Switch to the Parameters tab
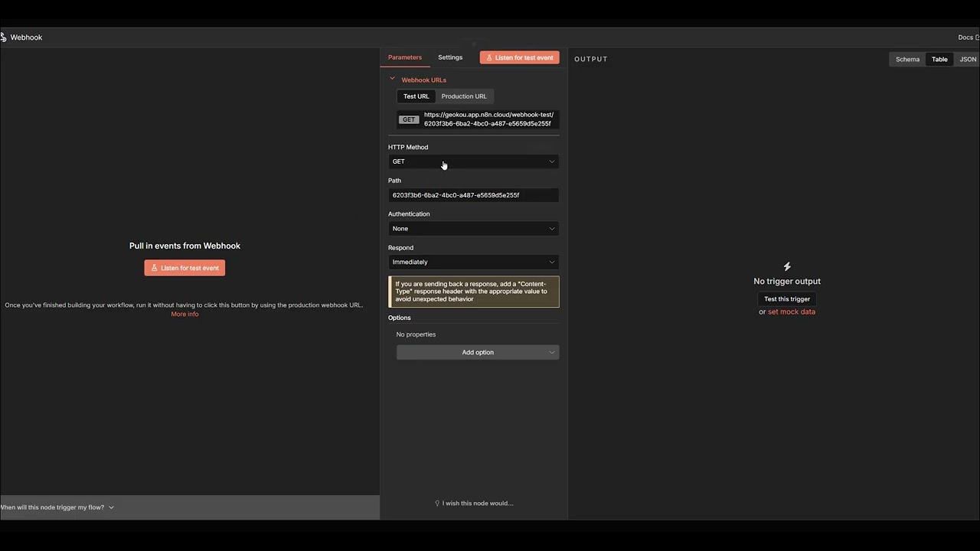 tap(404, 57)
